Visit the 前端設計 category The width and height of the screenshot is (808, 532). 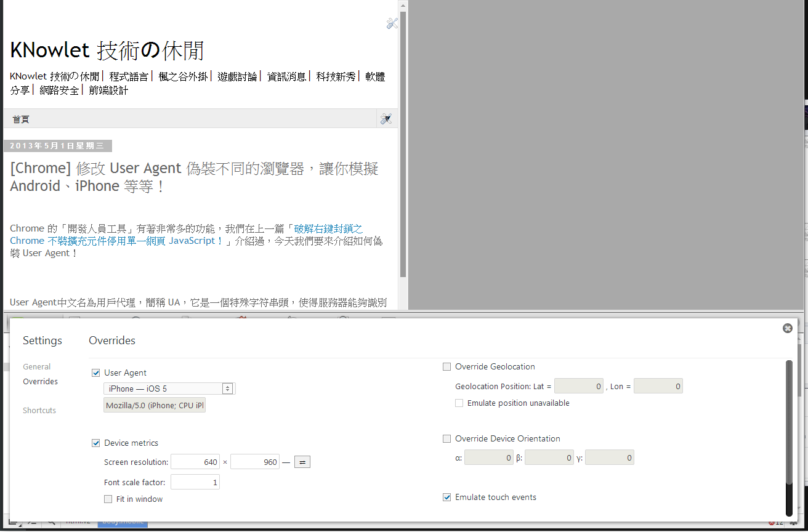click(108, 90)
